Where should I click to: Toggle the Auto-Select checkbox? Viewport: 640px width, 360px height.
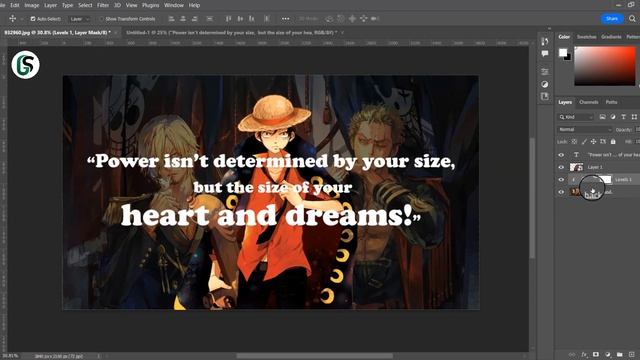33,19
